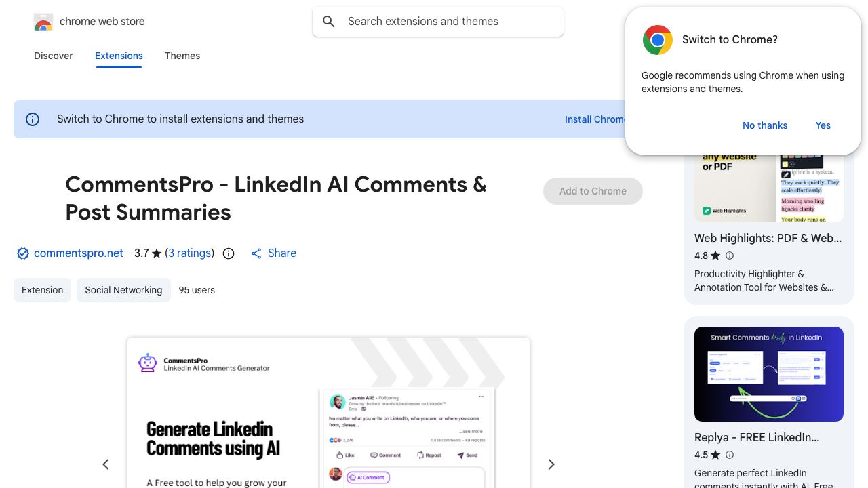Click the CommentsPro promo screenshot
The image size is (868, 488).
tap(328, 413)
